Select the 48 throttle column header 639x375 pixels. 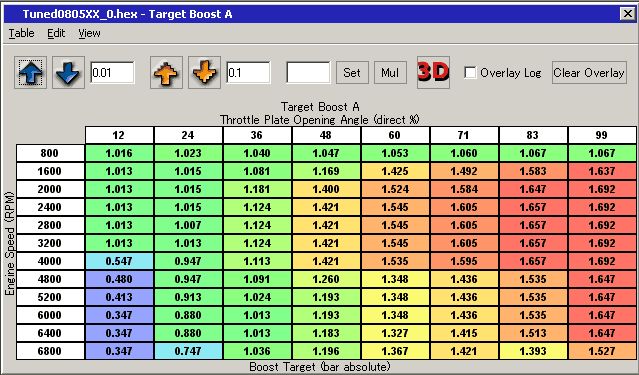tap(326, 135)
